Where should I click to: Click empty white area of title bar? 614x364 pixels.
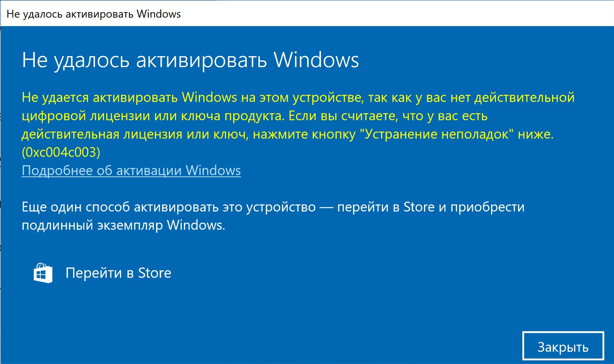pos(395,14)
